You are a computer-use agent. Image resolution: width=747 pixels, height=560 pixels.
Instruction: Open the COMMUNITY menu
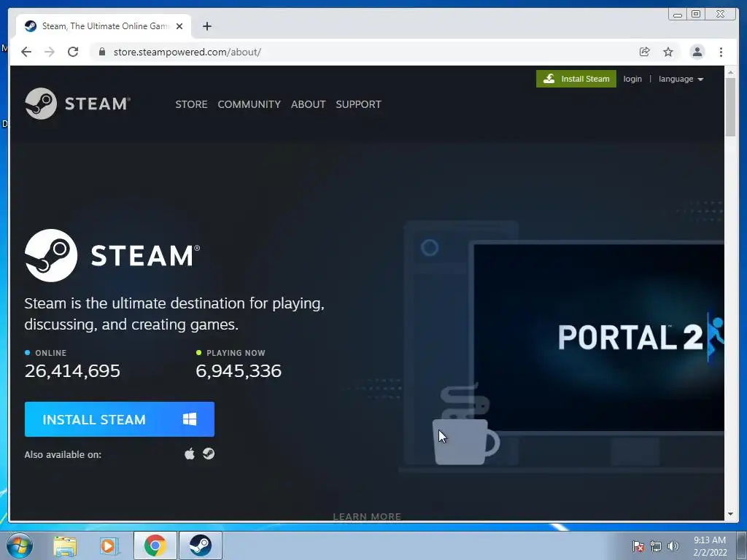tap(249, 104)
